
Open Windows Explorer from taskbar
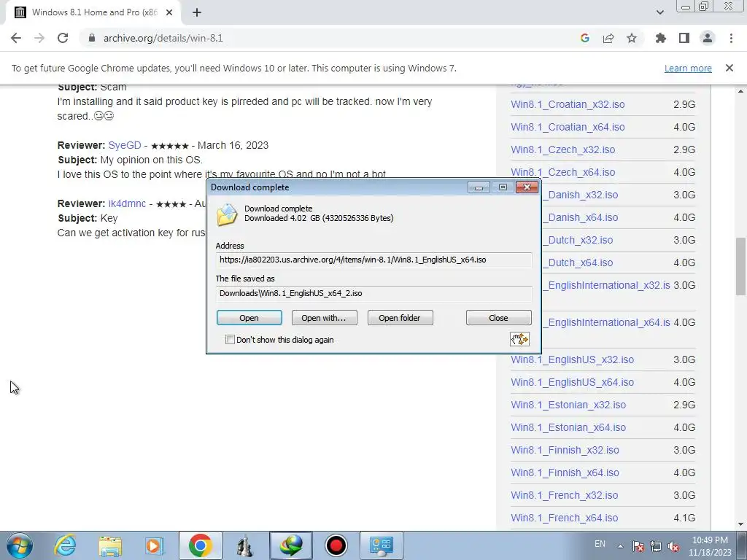[110, 545]
